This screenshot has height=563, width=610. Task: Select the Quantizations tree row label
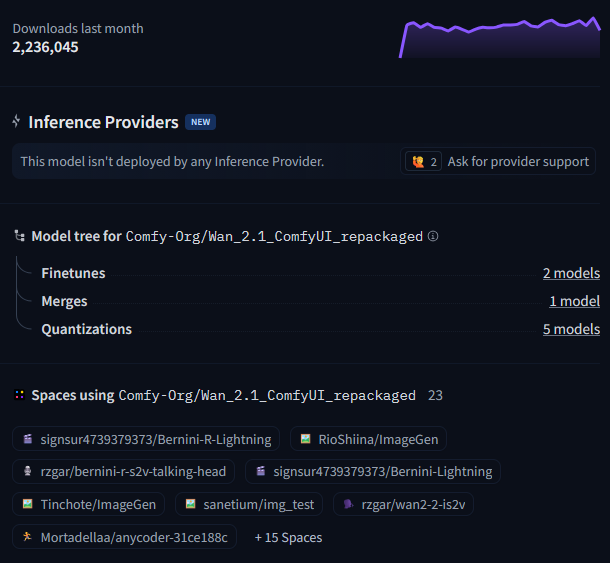86,329
